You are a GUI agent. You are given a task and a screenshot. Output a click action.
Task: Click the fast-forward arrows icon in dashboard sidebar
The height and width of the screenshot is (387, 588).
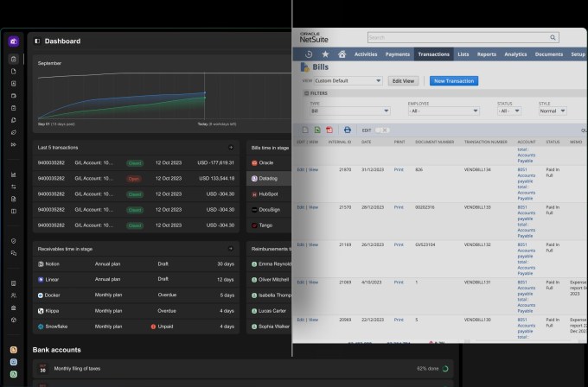tap(14, 144)
